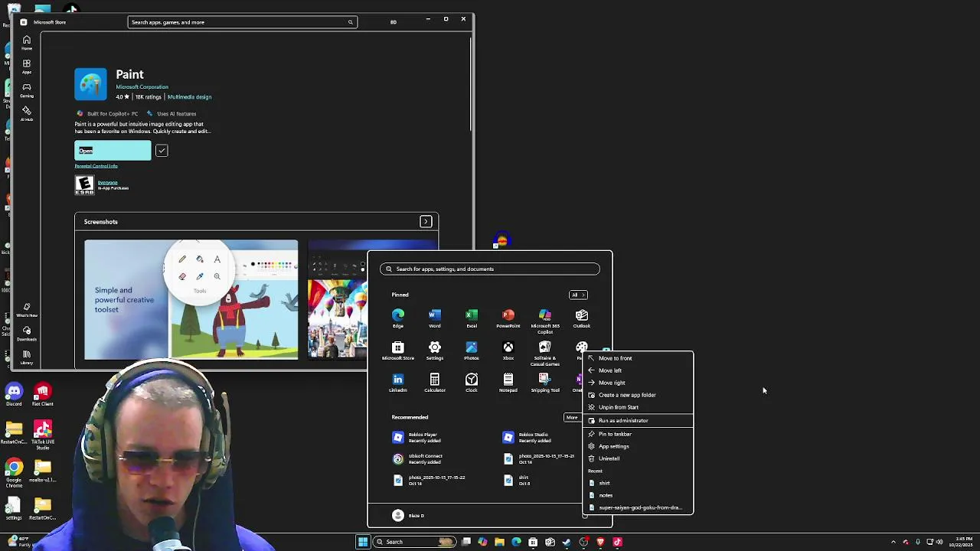
Task: Click the taskbar Search box
Action: point(414,542)
